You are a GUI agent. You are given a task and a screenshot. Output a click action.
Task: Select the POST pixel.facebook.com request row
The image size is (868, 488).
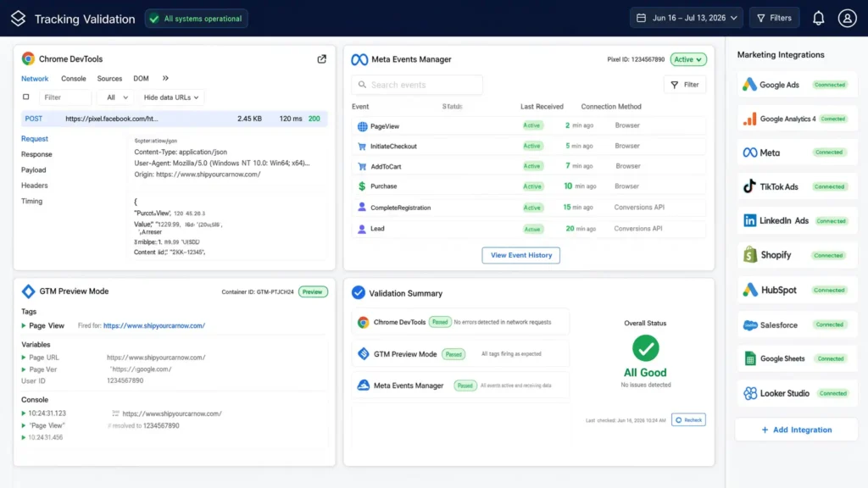pos(175,119)
